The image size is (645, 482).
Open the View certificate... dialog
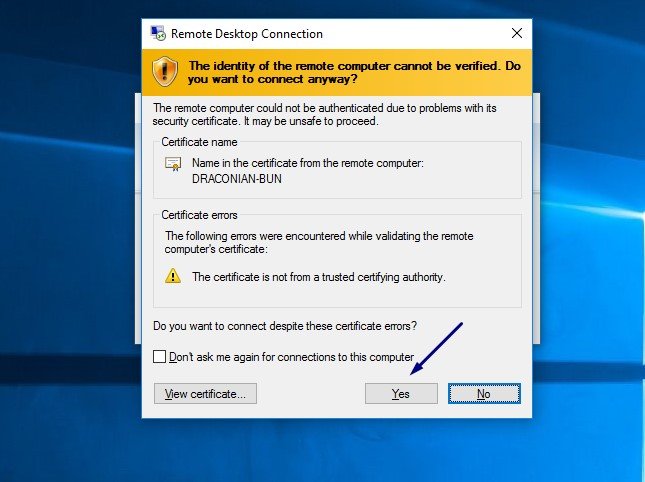pos(205,393)
